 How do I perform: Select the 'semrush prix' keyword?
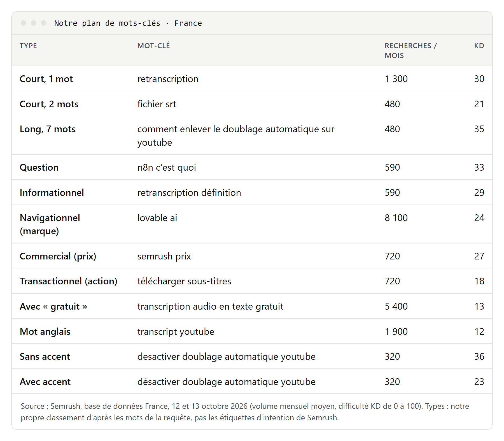pyautogui.click(x=164, y=256)
